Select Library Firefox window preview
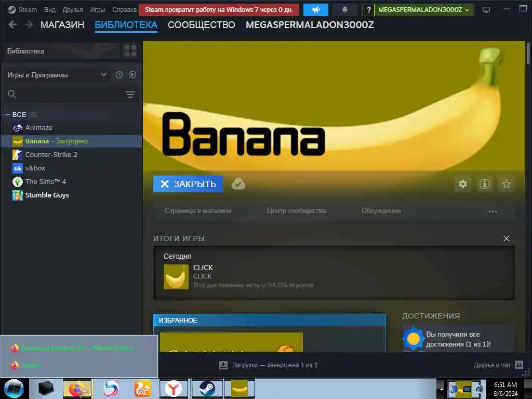 (x=79, y=365)
